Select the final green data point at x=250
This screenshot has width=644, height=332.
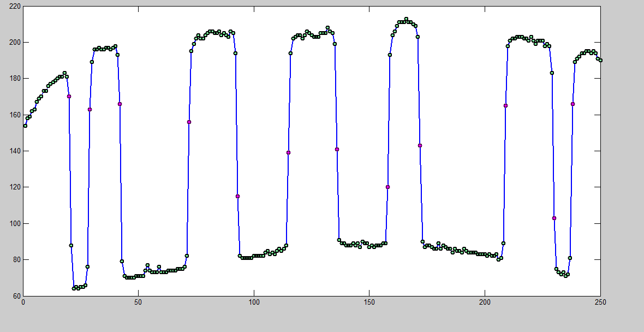click(x=600, y=60)
